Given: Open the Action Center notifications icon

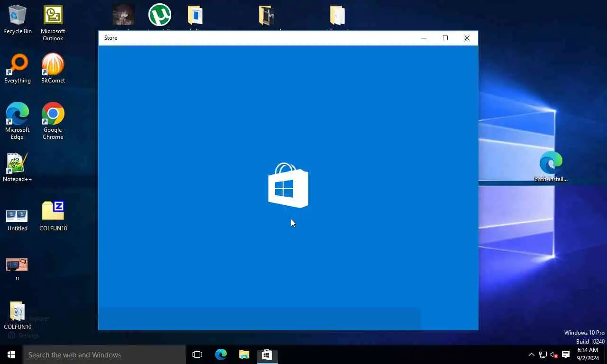Looking at the screenshot, I should pos(566,355).
